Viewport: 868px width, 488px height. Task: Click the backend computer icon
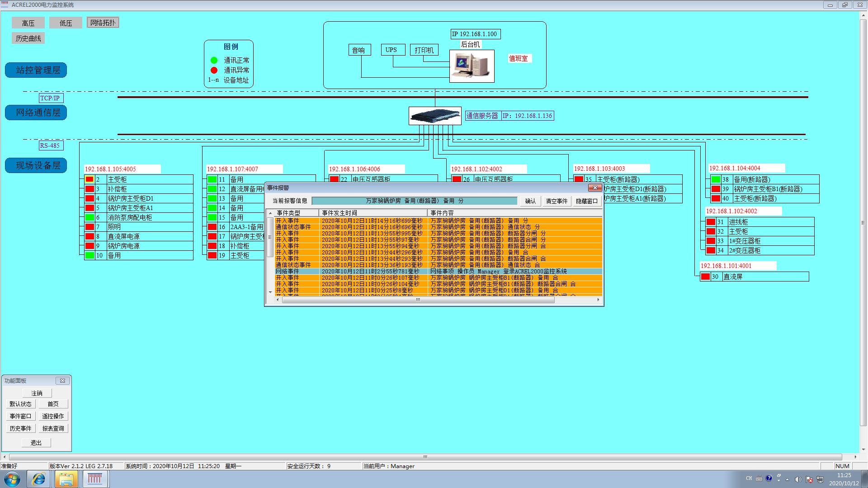pyautogui.click(x=472, y=66)
